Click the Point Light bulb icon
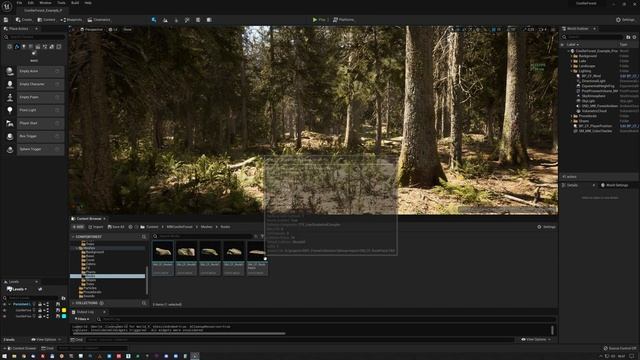This screenshot has width=640, height=360. (x=10, y=110)
